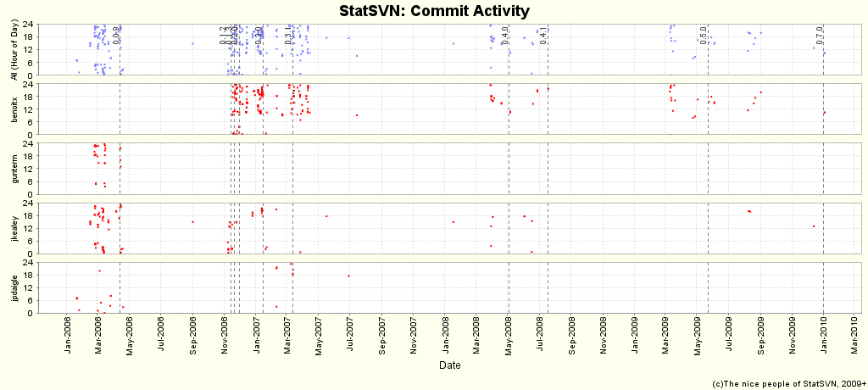Select the "Sep-2007" date tick label

(381, 337)
